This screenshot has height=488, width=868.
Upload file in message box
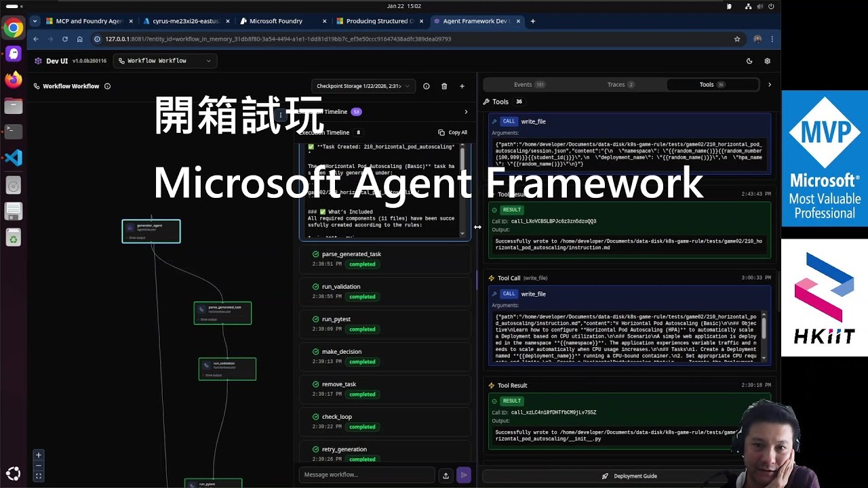pyautogui.click(x=446, y=475)
